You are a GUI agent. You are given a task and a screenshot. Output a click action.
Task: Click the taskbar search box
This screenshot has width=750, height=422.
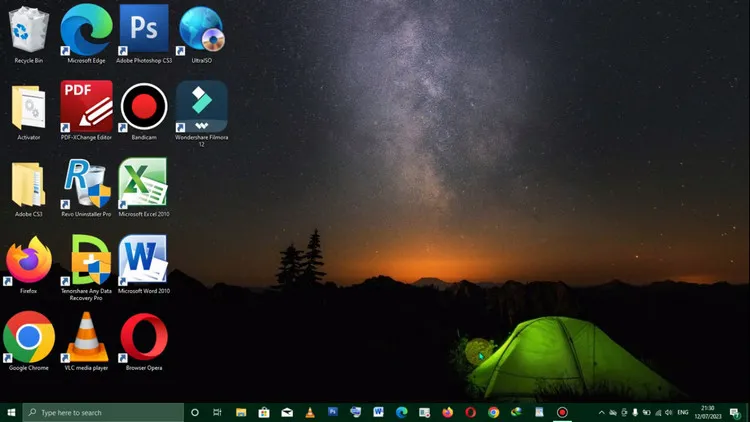click(x=103, y=412)
